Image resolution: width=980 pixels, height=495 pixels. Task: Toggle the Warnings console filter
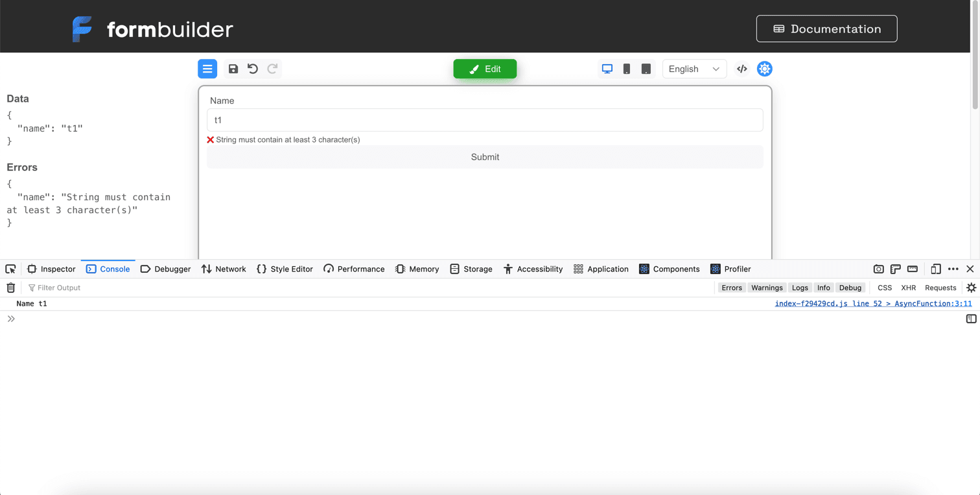pyautogui.click(x=767, y=288)
